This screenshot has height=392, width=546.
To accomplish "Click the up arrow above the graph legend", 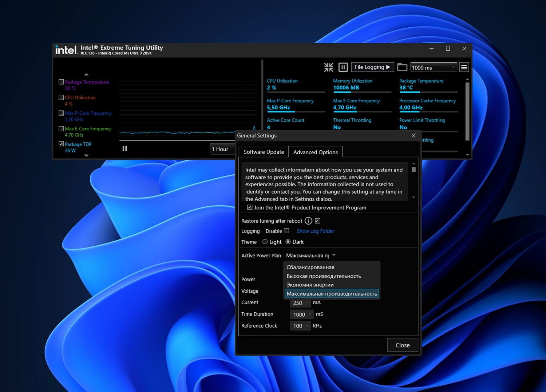I will point(86,74).
